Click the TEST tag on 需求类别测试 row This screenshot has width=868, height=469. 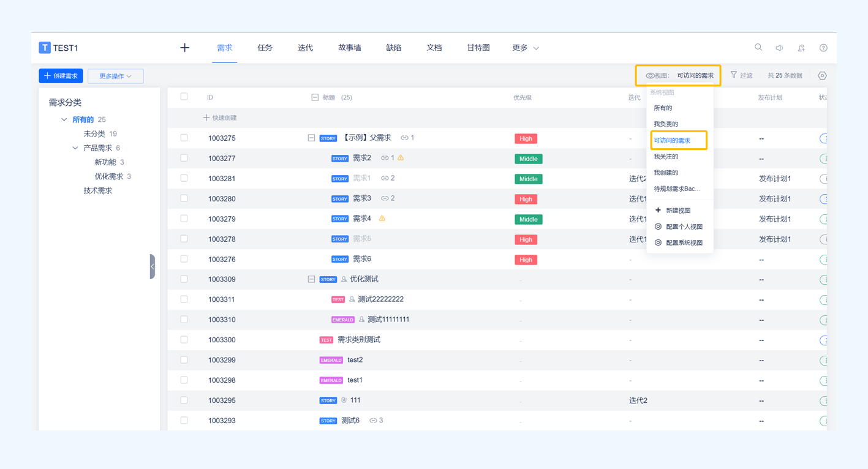click(x=326, y=340)
